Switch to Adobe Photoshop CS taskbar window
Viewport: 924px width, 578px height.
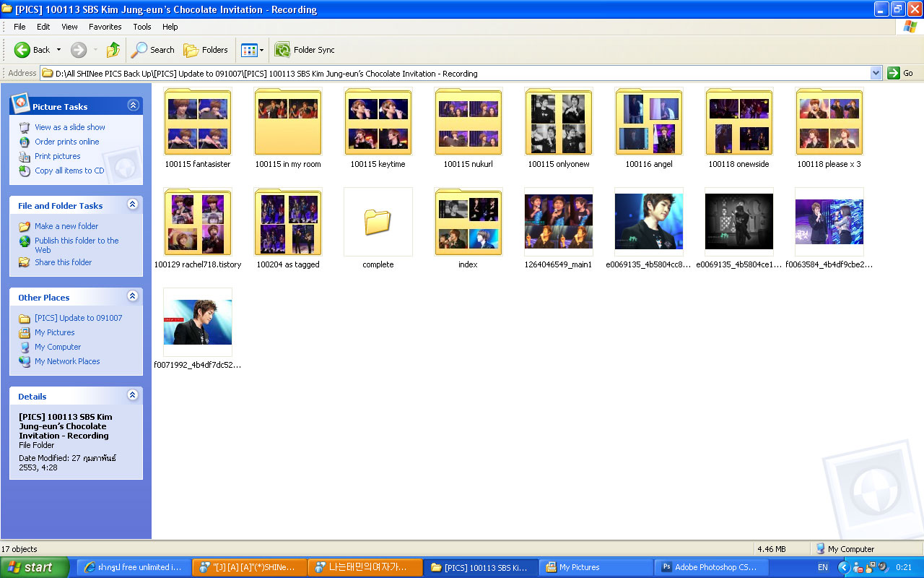[711, 567]
